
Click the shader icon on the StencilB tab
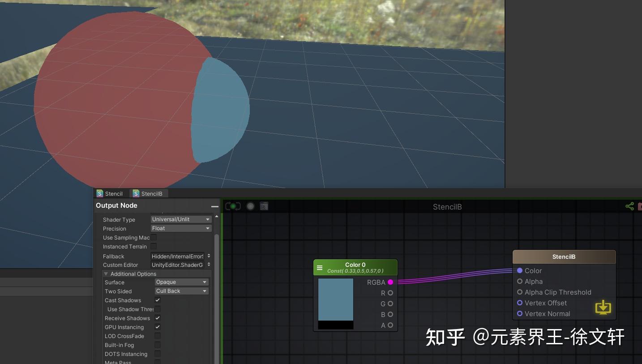click(x=136, y=193)
